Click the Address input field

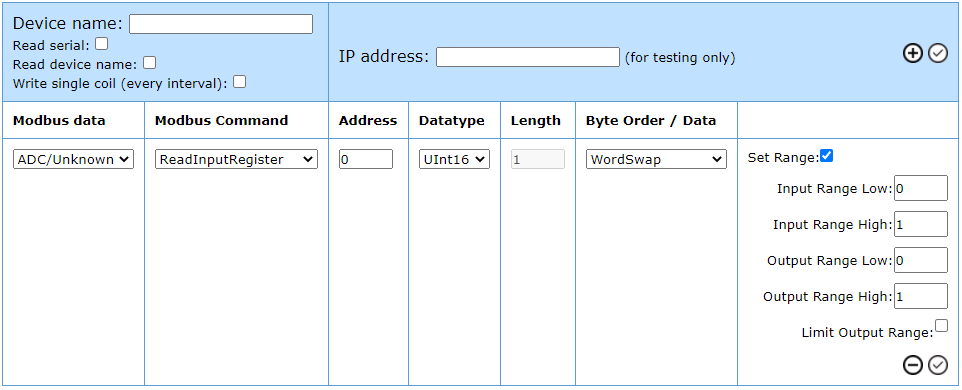pyautogui.click(x=366, y=159)
